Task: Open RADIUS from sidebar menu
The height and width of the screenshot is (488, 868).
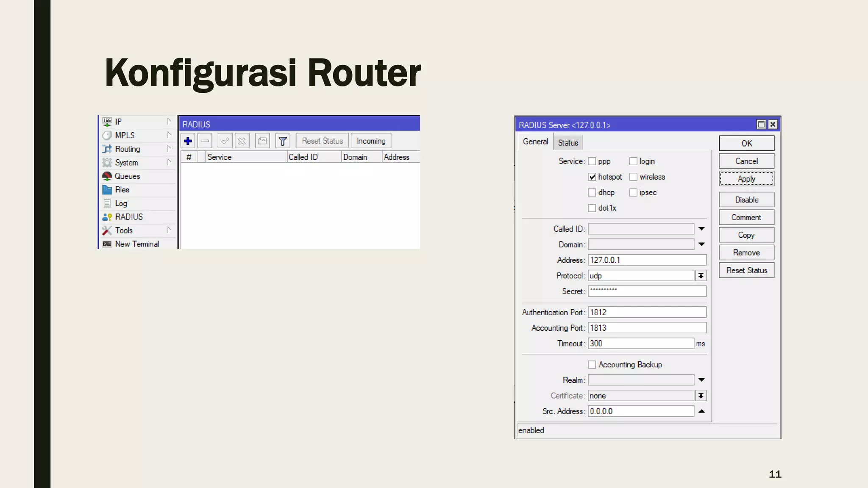Action: [129, 217]
